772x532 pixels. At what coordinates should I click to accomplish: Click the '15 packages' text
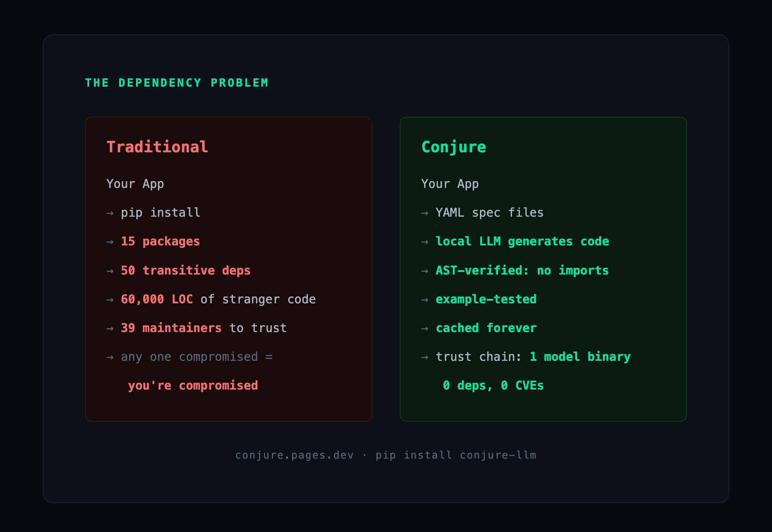[x=160, y=242]
